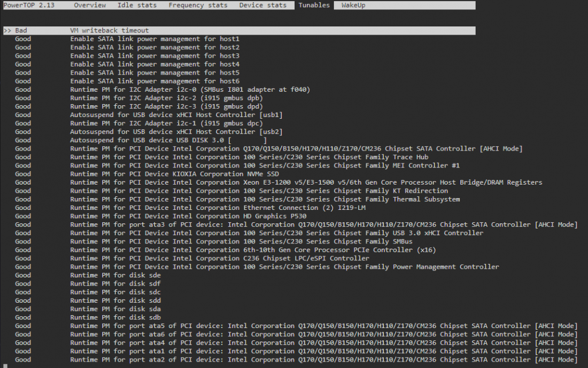Screen dimensions: 588x368
Task: Select Runtime PM for port ata1
Action: [323, 351]
